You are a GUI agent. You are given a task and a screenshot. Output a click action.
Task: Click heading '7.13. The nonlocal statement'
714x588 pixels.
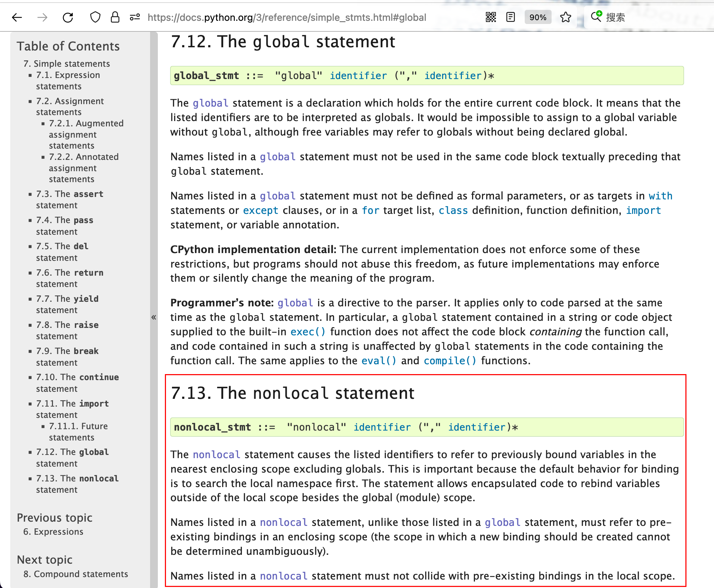coord(293,393)
